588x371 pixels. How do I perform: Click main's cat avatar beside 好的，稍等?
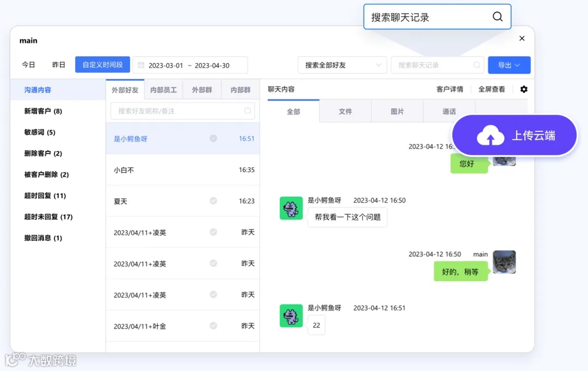(504, 262)
